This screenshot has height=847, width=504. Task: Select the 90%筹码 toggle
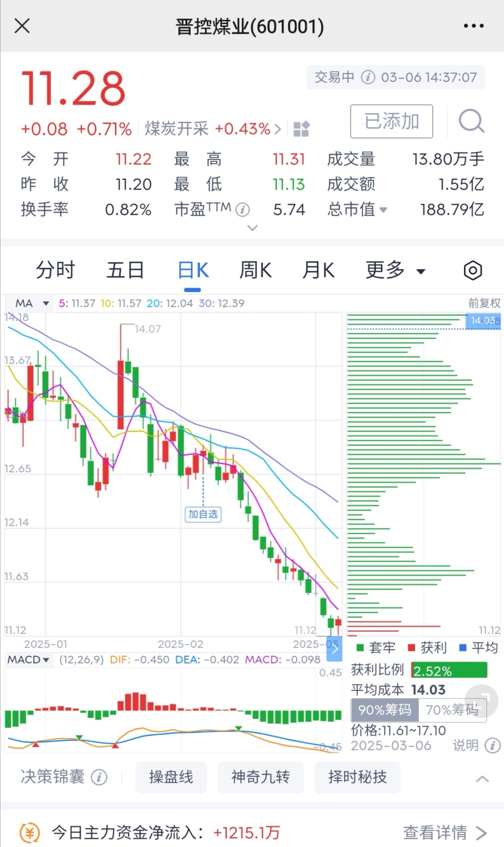(x=385, y=710)
